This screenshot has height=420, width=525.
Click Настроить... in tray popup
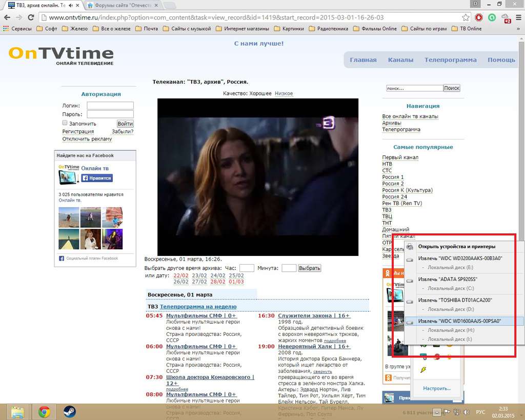pyautogui.click(x=437, y=389)
